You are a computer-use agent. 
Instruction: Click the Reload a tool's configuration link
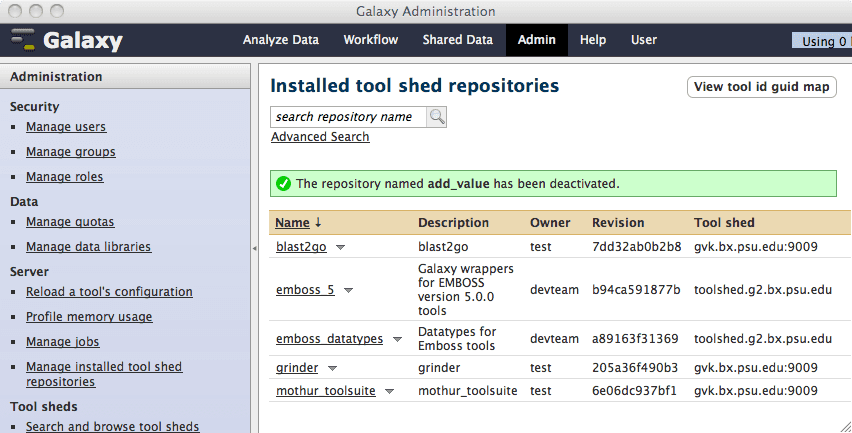point(109,292)
